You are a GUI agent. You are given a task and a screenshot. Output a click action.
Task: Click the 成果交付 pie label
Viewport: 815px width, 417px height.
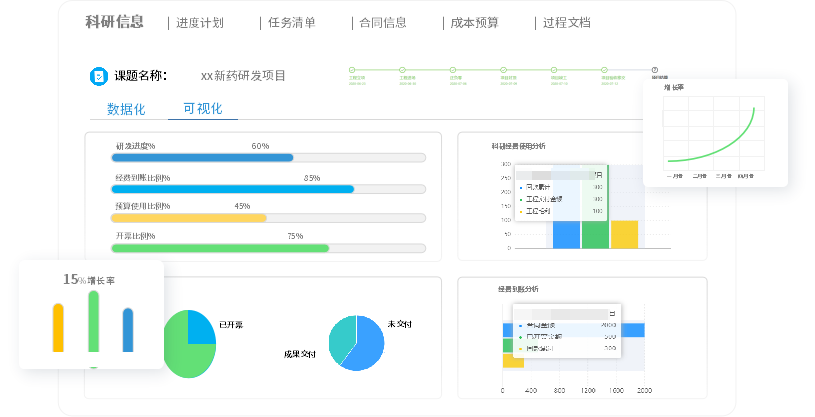click(x=299, y=354)
